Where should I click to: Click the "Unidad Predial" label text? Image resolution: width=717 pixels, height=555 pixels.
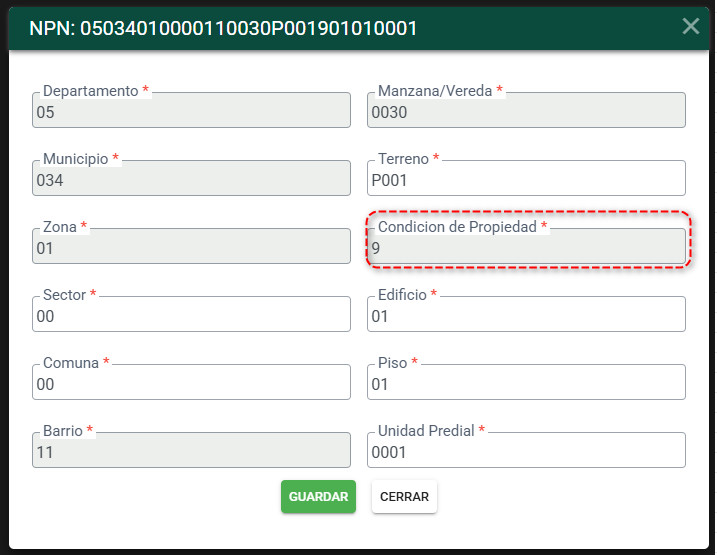tap(426, 431)
